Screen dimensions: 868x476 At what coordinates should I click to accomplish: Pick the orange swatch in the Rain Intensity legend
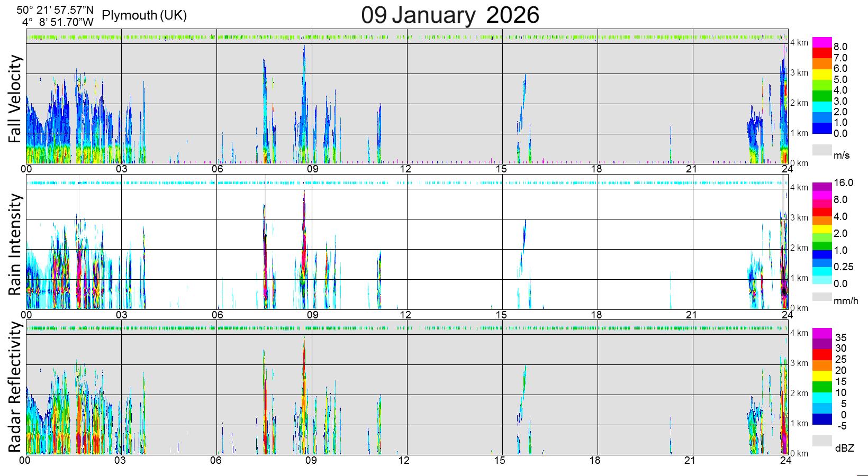point(822,221)
